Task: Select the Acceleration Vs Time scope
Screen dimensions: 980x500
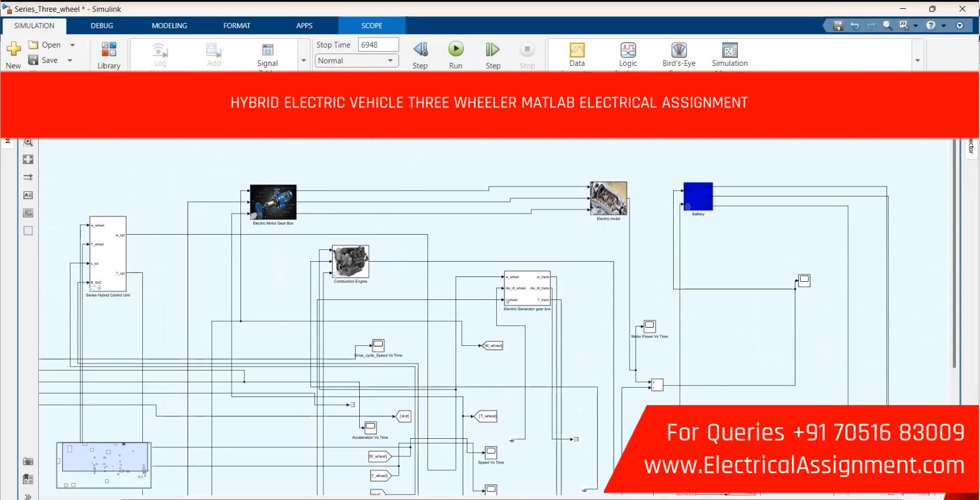Action: [x=370, y=427]
